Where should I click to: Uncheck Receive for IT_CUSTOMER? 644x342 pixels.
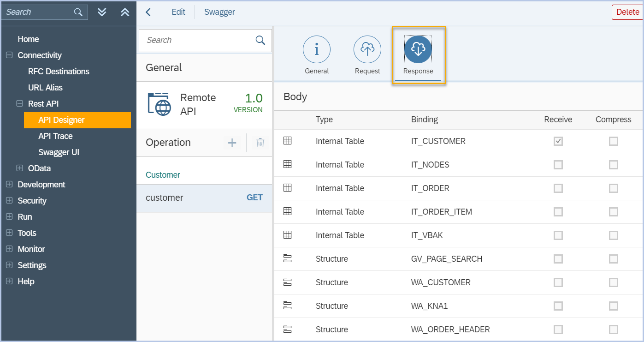(x=558, y=141)
